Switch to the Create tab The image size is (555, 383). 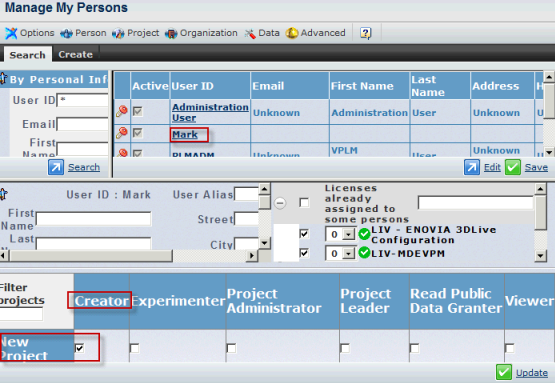click(75, 55)
